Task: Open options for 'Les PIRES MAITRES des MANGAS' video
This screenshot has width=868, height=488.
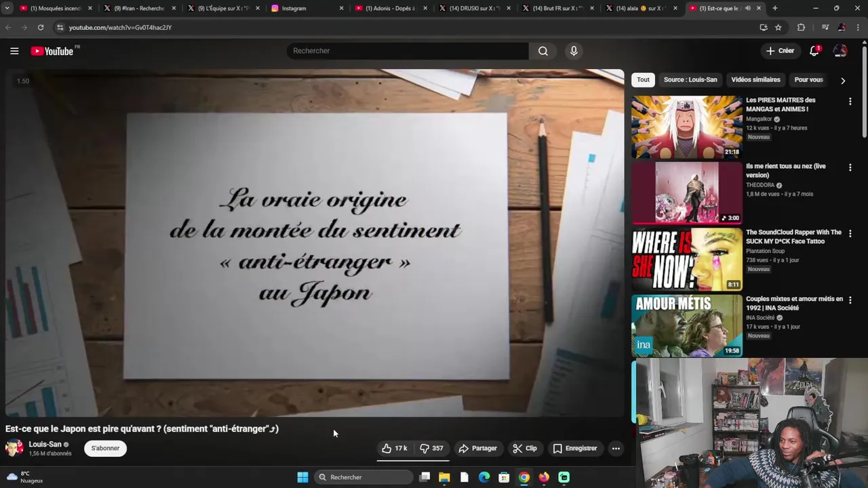Action: (x=850, y=101)
